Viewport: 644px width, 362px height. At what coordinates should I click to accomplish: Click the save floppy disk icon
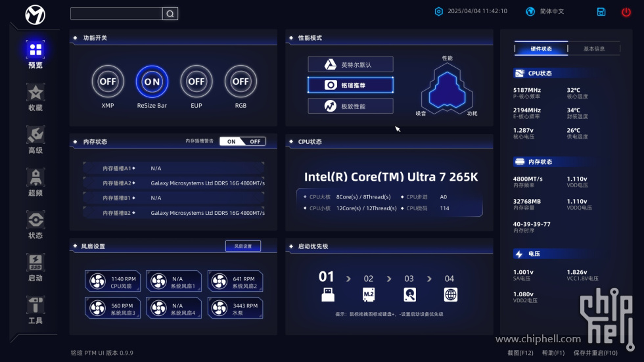pyautogui.click(x=601, y=12)
